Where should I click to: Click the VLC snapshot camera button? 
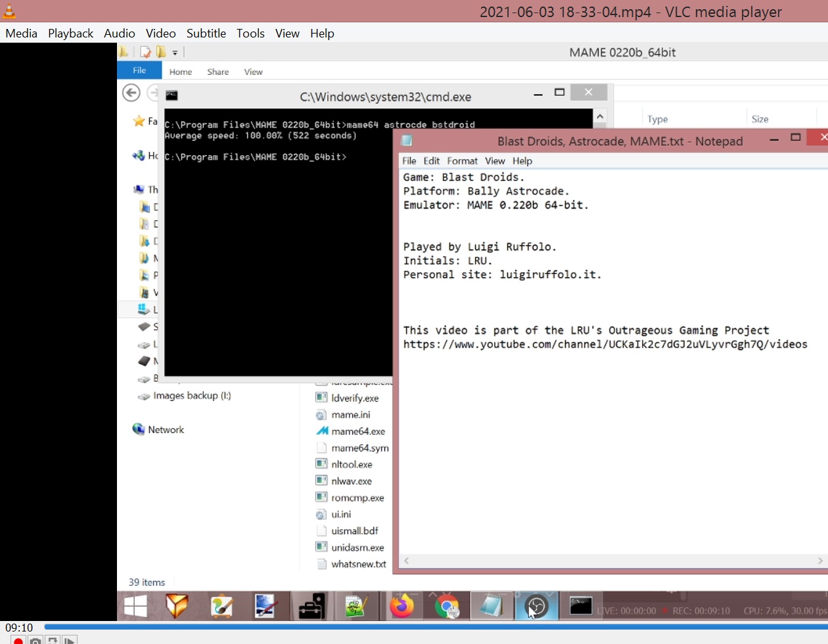pos(35,640)
